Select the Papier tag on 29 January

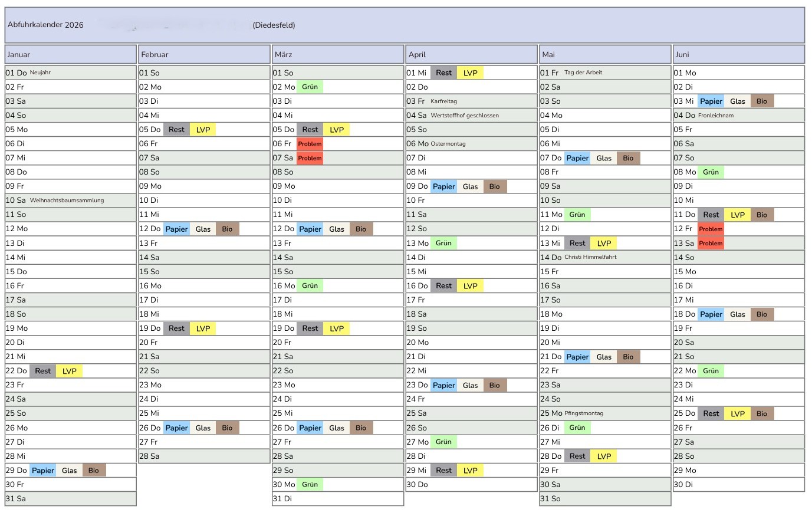(x=43, y=471)
